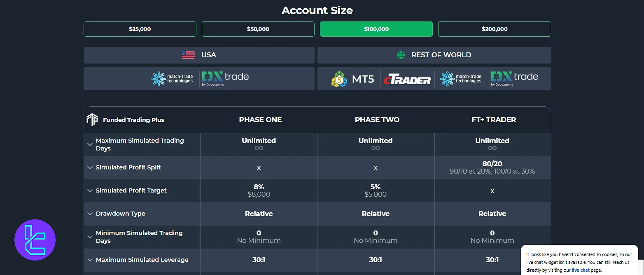Select the $25,000 account size
Viewport: 644px width, 275px height.
pyautogui.click(x=140, y=29)
